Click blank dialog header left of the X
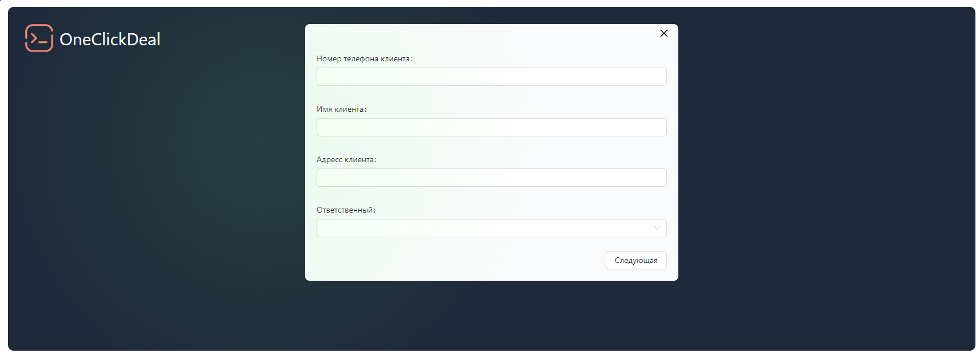980x361 pixels. pos(487,36)
